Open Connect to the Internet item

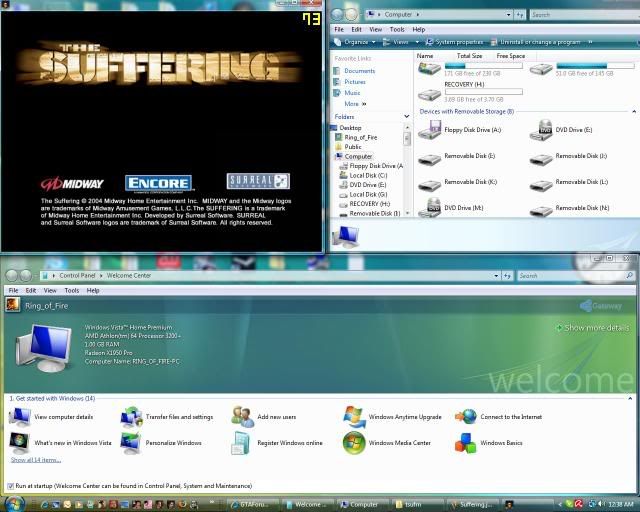[x=511, y=417]
